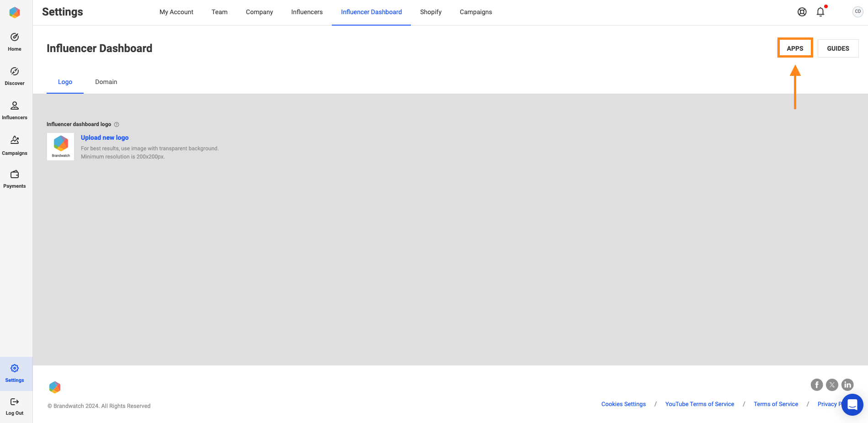
Task: Switch to the Domain sub-tab
Action: (106, 82)
